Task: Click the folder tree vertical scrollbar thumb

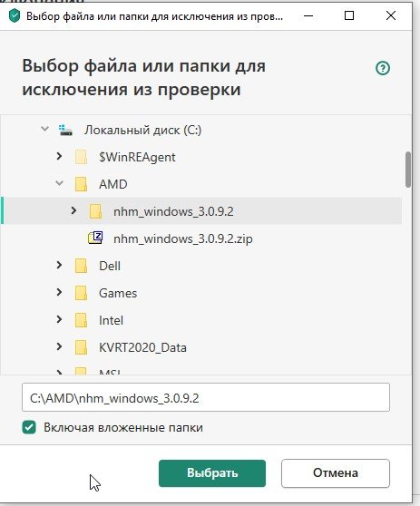Action: click(x=408, y=170)
